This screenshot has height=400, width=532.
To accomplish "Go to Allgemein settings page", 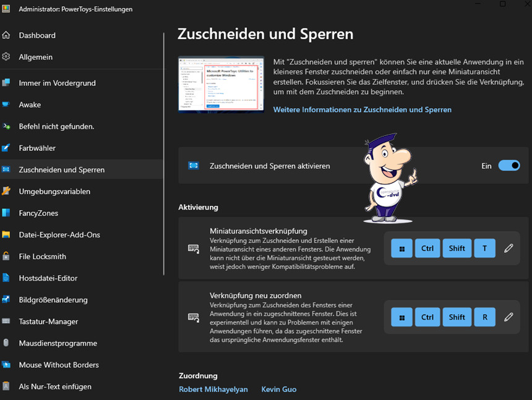I will coord(35,57).
